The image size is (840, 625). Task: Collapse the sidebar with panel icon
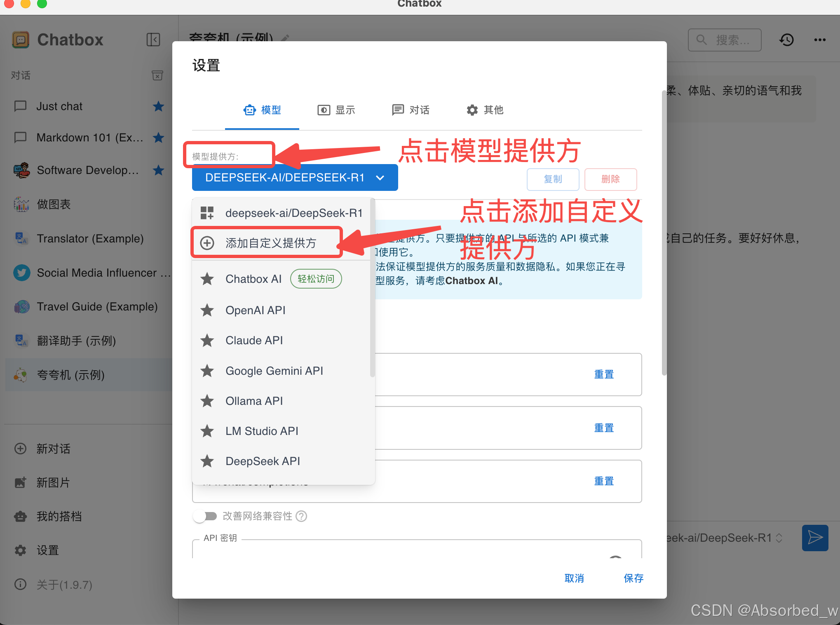click(153, 40)
